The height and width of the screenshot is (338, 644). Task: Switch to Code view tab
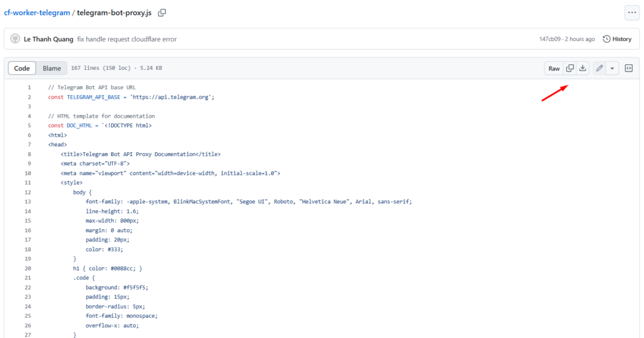[x=22, y=68]
